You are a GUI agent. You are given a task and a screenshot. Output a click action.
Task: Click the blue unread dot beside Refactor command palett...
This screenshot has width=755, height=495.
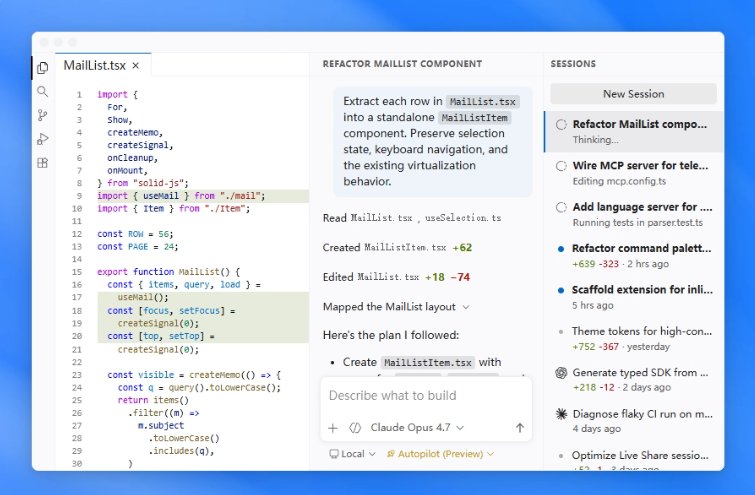560,249
